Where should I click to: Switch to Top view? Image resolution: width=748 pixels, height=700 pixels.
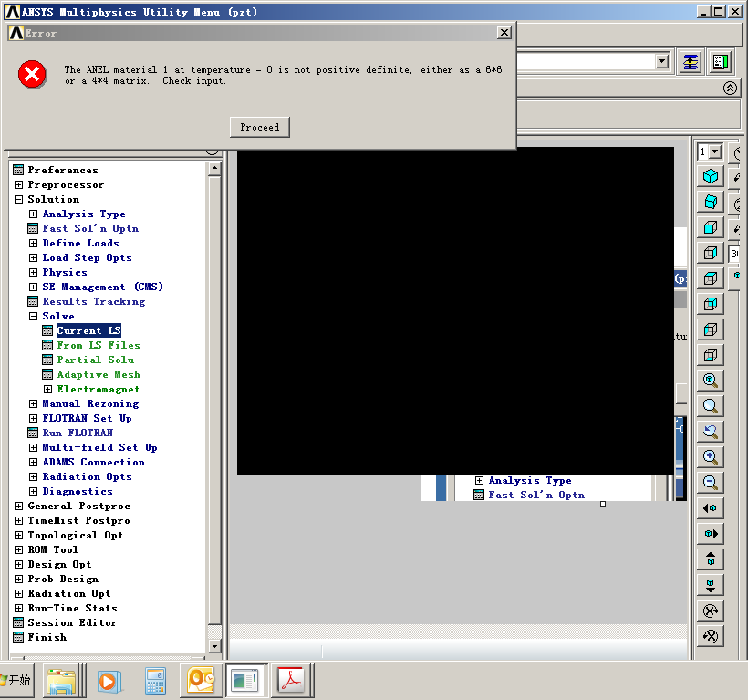point(711,278)
